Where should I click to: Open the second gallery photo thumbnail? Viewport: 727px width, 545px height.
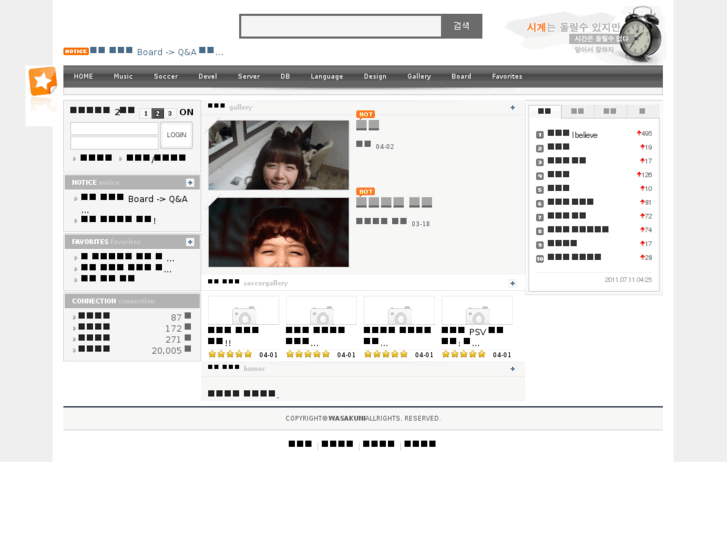[279, 232]
